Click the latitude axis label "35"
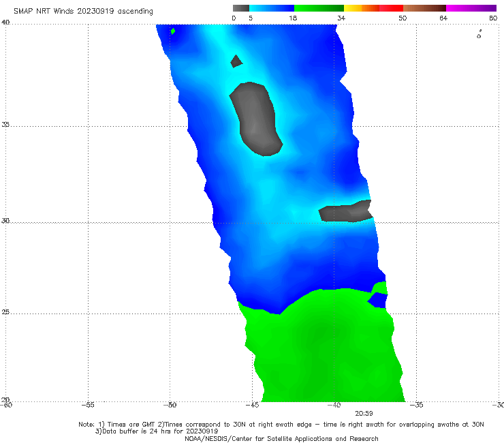Viewport: 504px width, 443px height. click(5, 124)
